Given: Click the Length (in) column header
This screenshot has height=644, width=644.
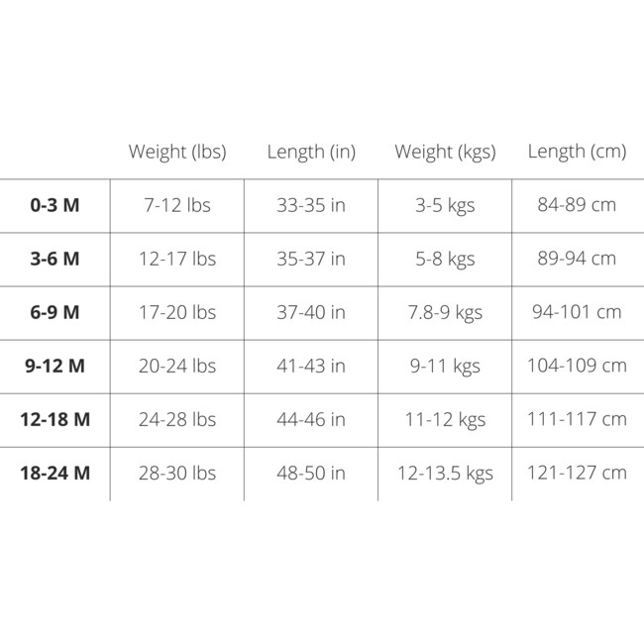Looking at the screenshot, I should [x=311, y=152].
